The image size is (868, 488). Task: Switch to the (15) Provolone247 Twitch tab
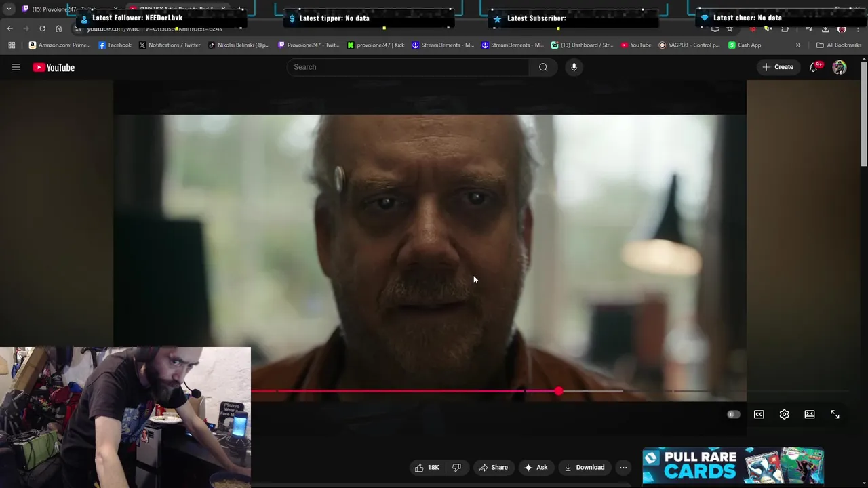[64, 9]
